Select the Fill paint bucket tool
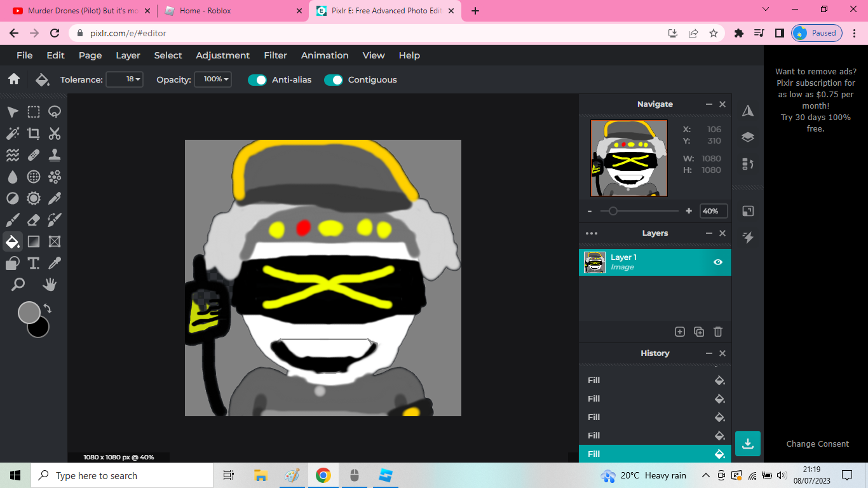The height and width of the screenshot is (488, 868). [13, 241]
